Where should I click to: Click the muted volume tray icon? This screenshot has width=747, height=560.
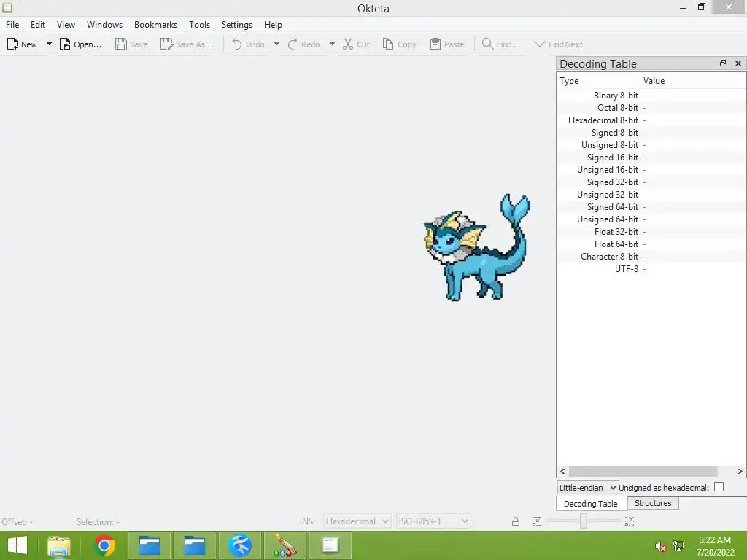[661, 546]
